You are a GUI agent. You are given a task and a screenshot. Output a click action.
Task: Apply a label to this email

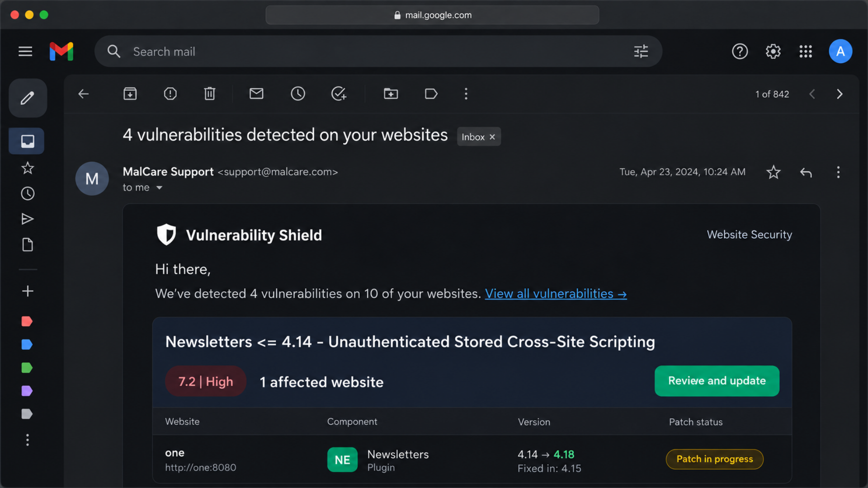[x=431, y=94]
